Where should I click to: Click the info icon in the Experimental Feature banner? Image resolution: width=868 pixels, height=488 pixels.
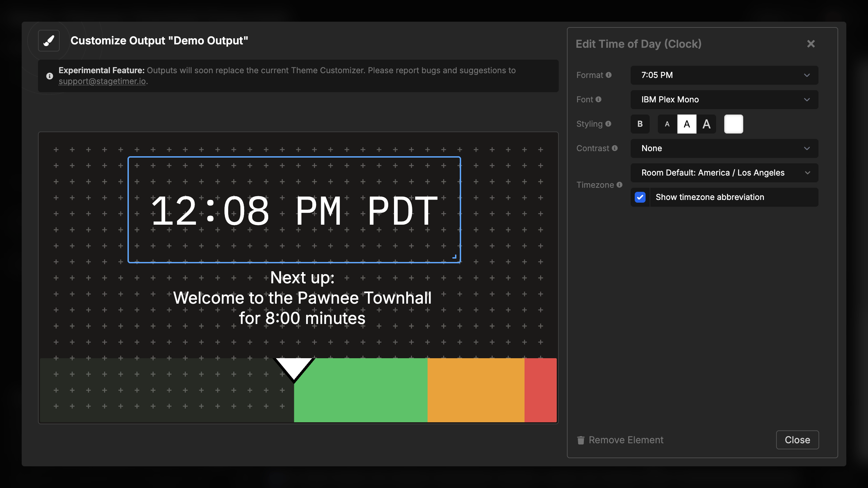coord(50,76)
